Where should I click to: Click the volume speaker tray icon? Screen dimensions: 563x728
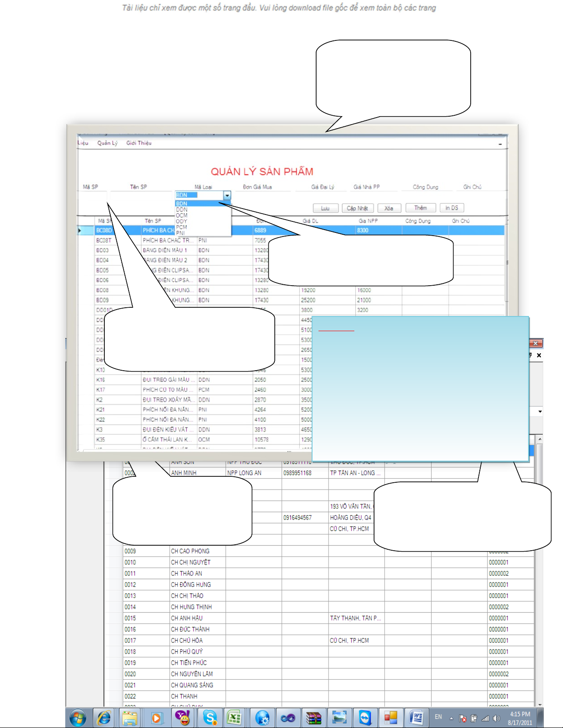(496, 718)
